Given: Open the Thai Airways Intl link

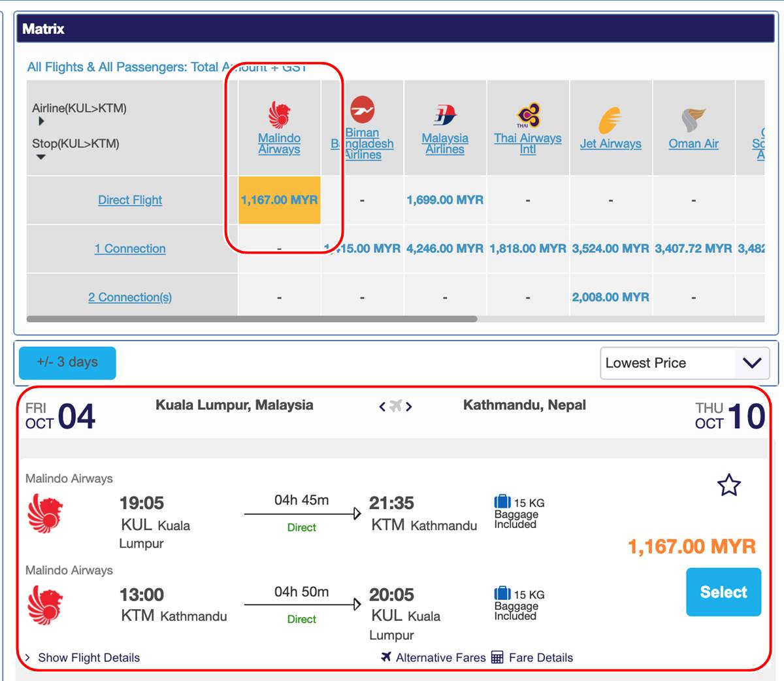Looking at the screenshot, I should [x=528, y=144].
